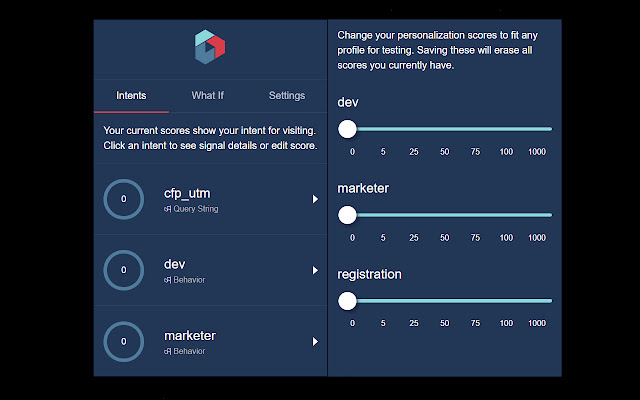Click the Behavior icon under dev intent

point(167,280)
